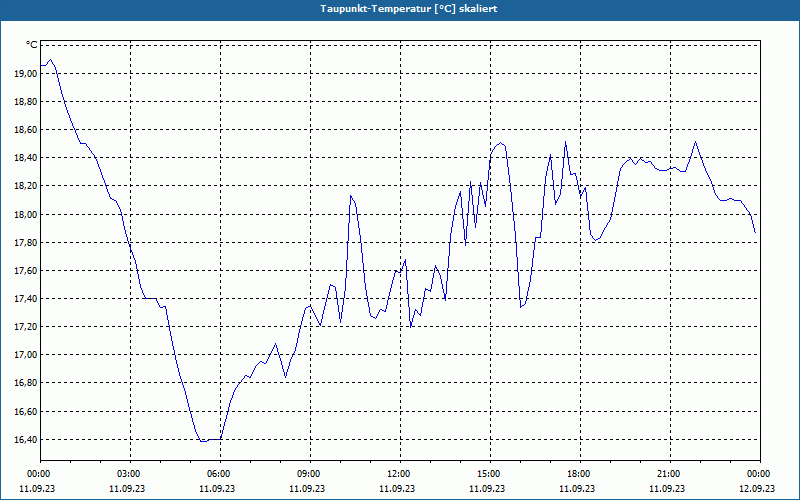Click the 18,60 y-axis label

click(27, 130)
